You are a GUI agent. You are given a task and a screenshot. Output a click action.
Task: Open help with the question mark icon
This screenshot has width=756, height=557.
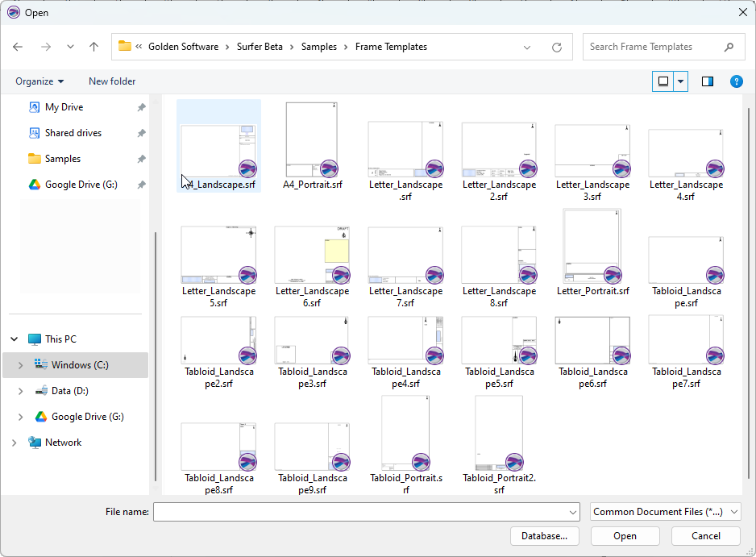coord(736,81)
